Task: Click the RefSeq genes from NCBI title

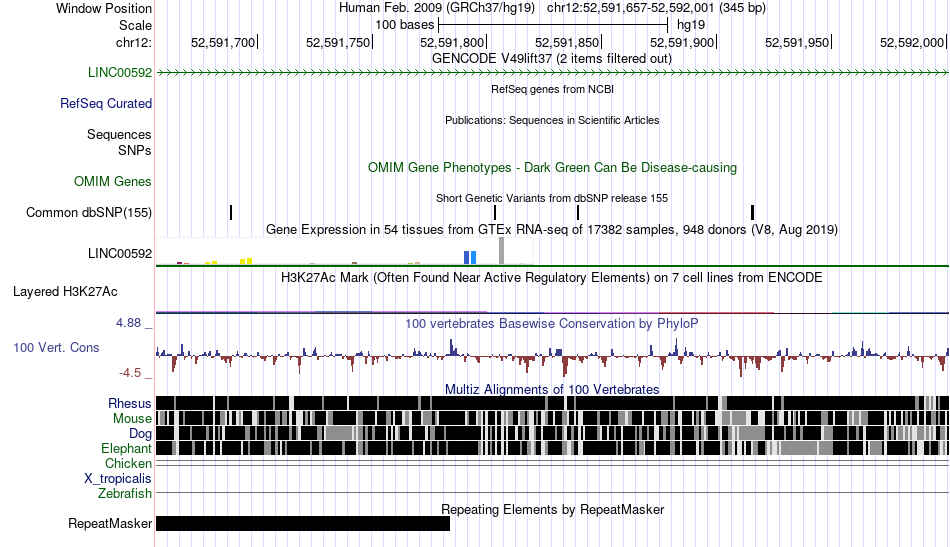Action: [553, 89]
